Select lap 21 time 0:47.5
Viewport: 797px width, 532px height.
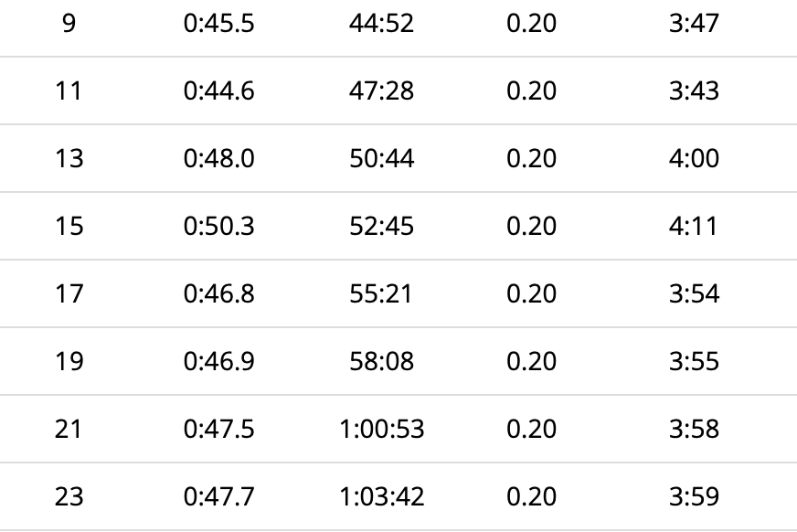tap(218, 429)
